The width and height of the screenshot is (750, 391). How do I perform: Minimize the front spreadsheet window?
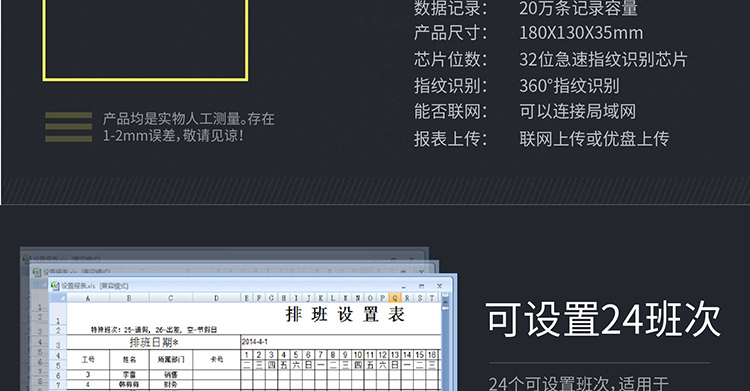point(403,286)
